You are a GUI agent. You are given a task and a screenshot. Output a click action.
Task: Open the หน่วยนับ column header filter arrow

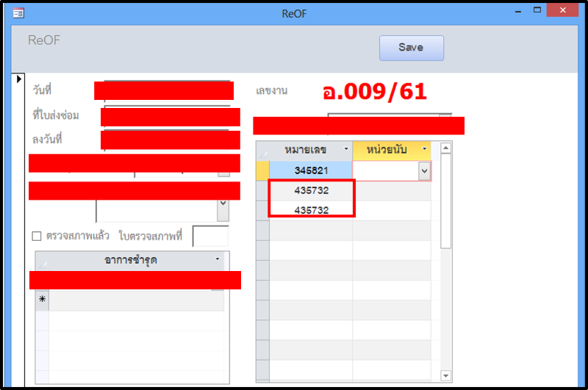coord(424,150)
